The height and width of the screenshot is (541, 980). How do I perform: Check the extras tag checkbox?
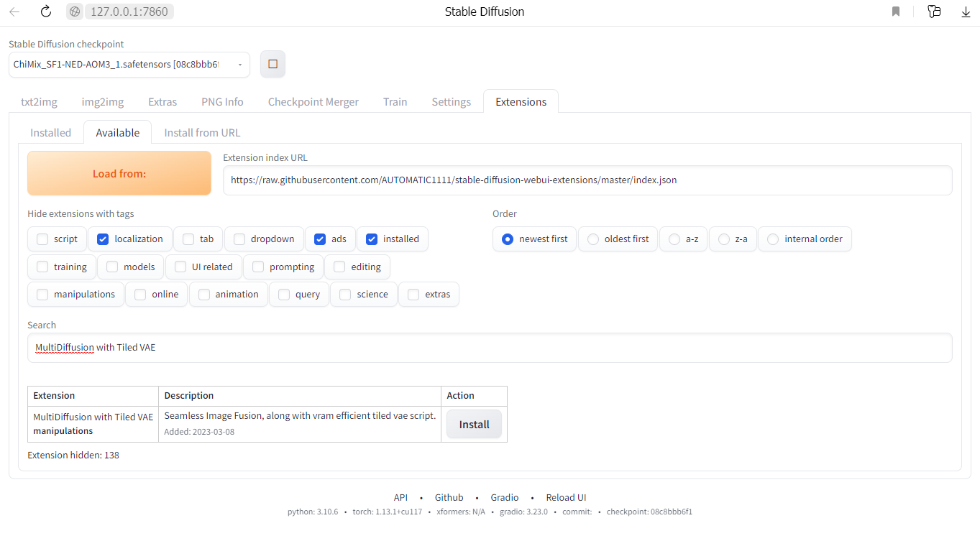[413, 295]
